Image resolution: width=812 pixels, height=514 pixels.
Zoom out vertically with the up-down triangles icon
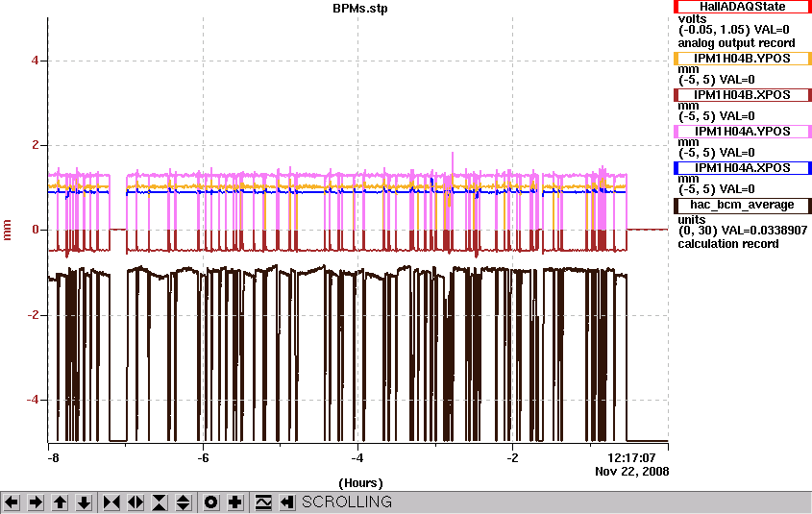184,502
